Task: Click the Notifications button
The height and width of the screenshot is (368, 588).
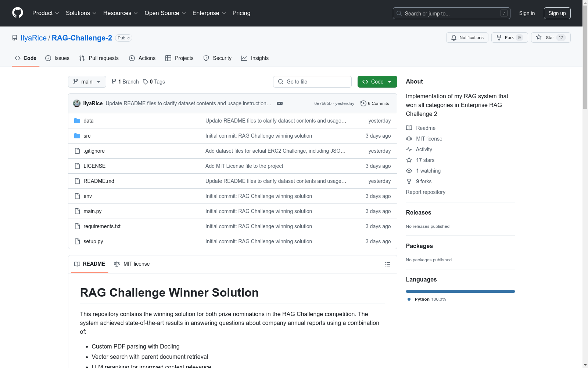Action: 467,38
